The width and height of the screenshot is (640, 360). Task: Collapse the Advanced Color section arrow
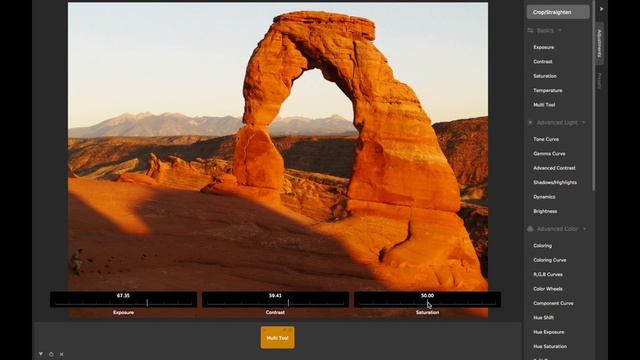click(584, 229)
